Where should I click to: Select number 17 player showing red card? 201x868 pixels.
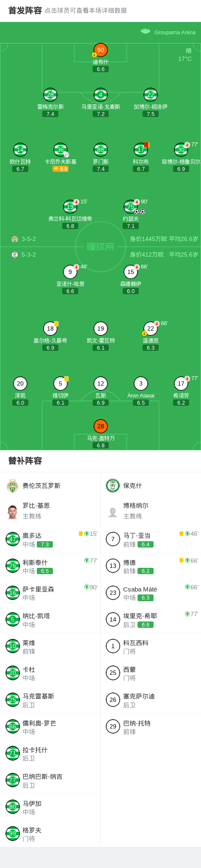[141, 150]
